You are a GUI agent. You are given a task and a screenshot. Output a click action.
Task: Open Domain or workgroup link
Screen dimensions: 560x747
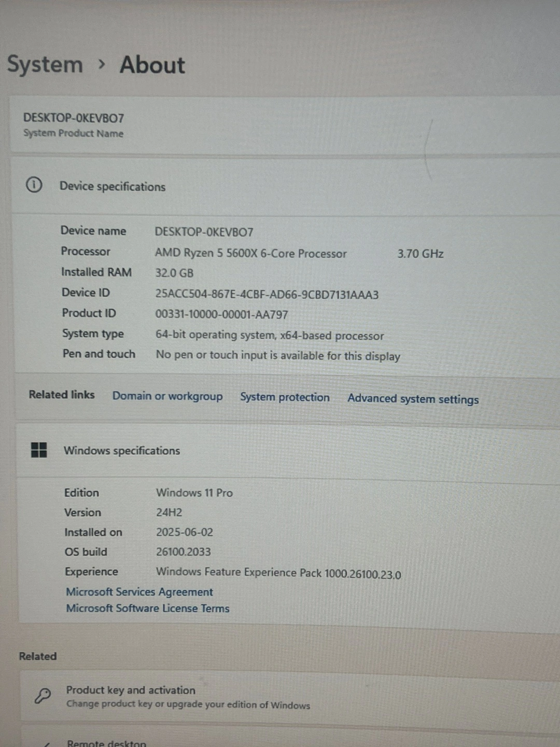tap(167, 396)
